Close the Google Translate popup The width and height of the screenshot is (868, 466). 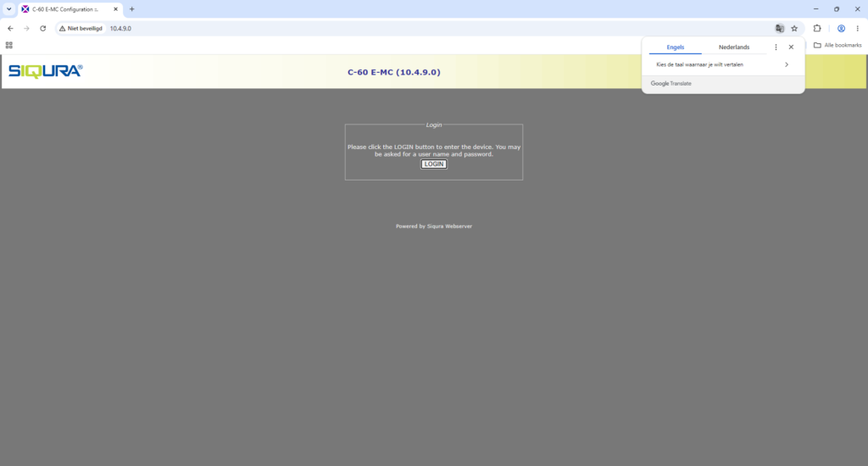(x=791, y=47)
